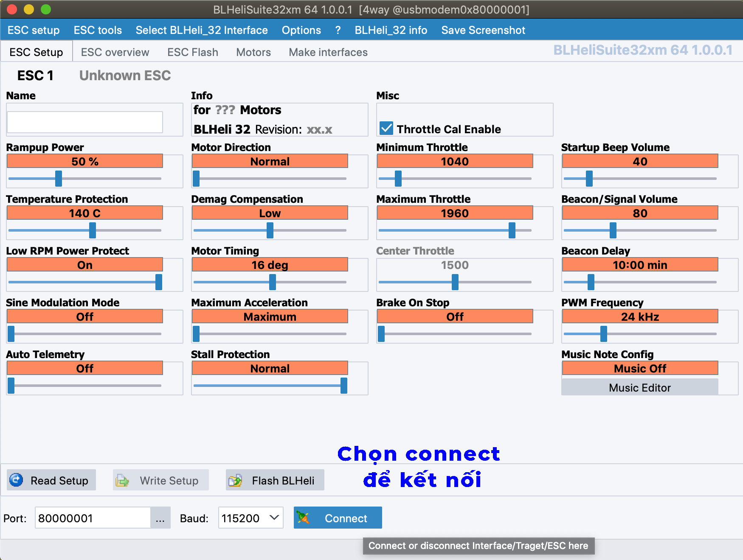
Task: Click the ESC Name input field
Action: click(85, 122)
